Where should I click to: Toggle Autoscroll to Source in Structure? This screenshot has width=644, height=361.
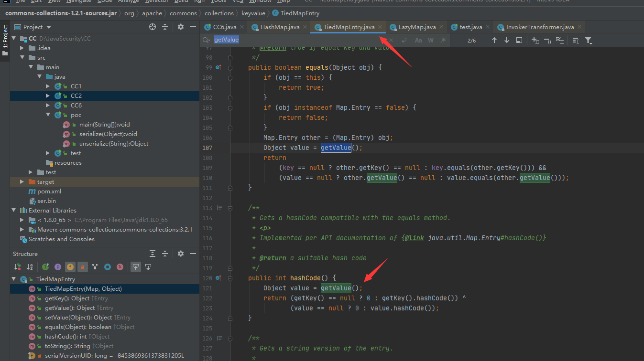(x=136, y=267)
